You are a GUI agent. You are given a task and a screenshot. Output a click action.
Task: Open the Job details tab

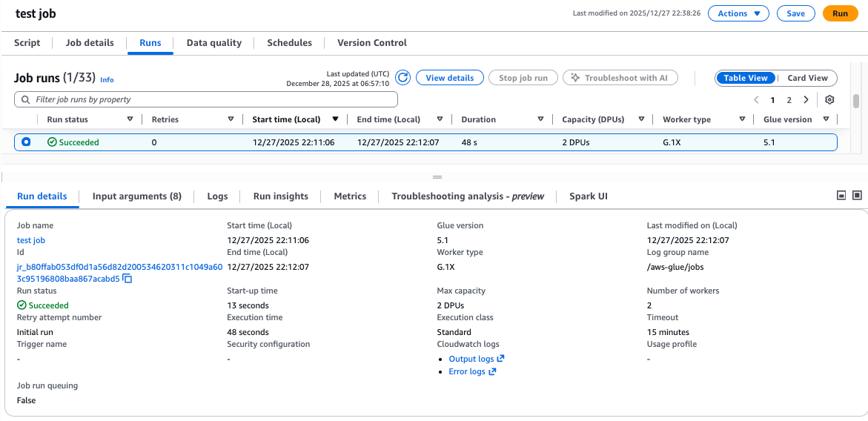tap(90, 43)
